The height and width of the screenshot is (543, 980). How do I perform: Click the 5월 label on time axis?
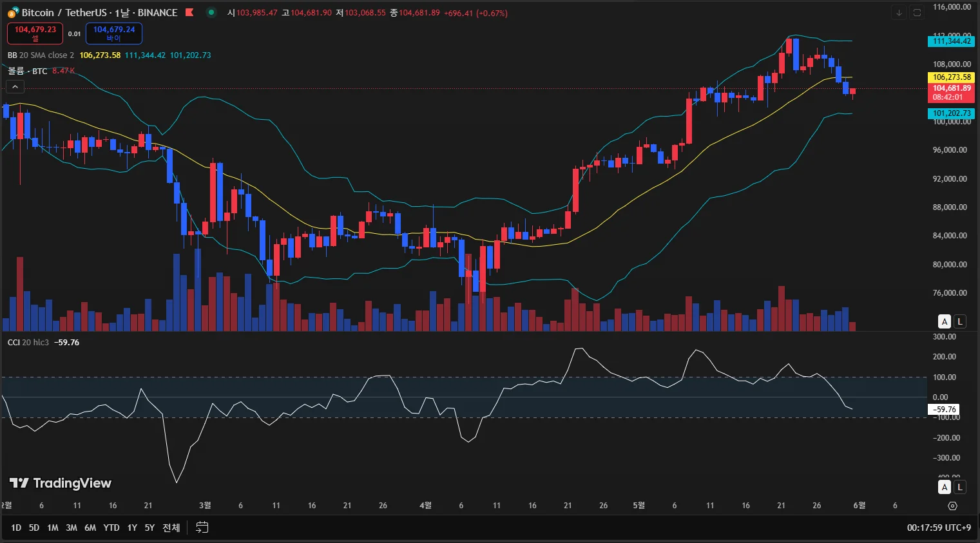pos(639,506)
